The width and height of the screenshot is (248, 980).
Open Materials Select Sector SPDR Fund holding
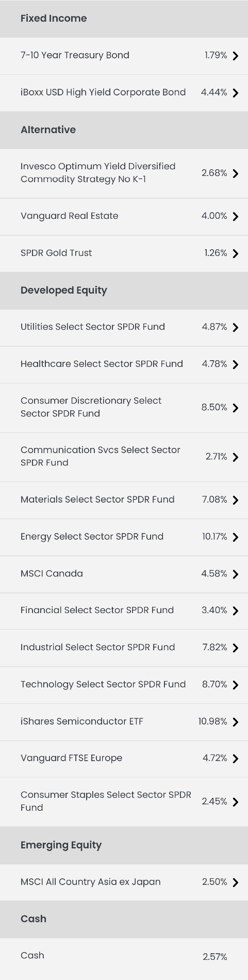124,500
